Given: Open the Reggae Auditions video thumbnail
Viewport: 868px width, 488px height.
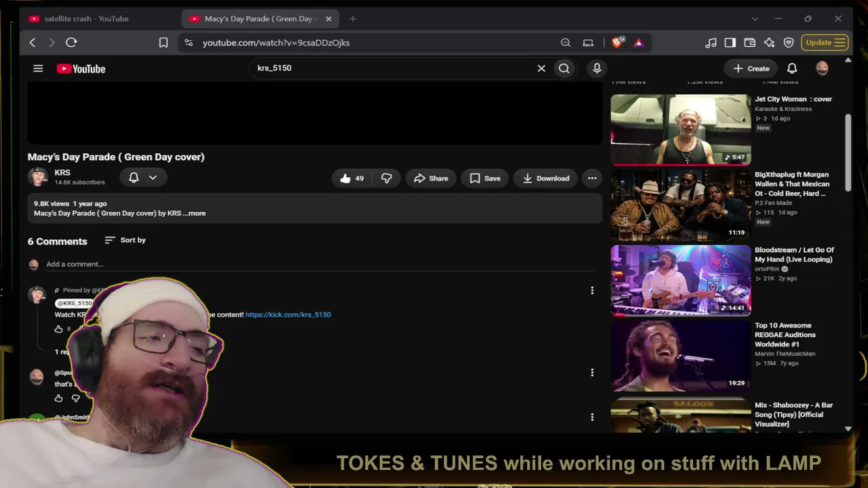Looking at the screenshot, I should (681, 355).
